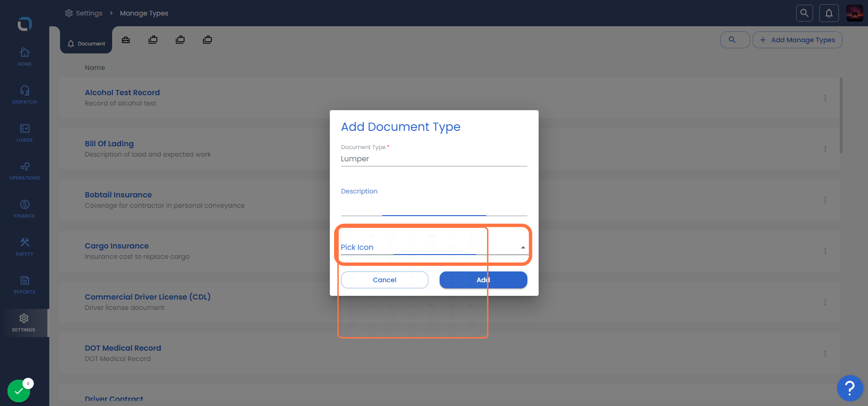
Task: Open the help question mark bubble
Action: point(850,388)
